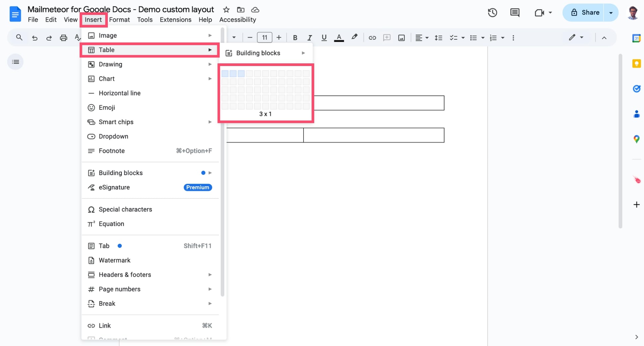
Task: Toggle bold formatting
Action: (295, 38)
